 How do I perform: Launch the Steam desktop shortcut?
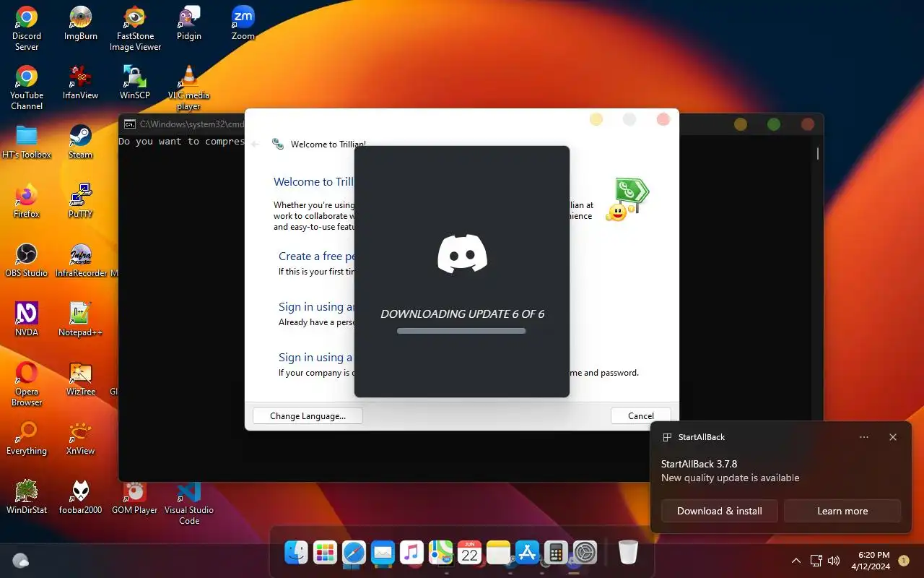(x=80, y=142)
